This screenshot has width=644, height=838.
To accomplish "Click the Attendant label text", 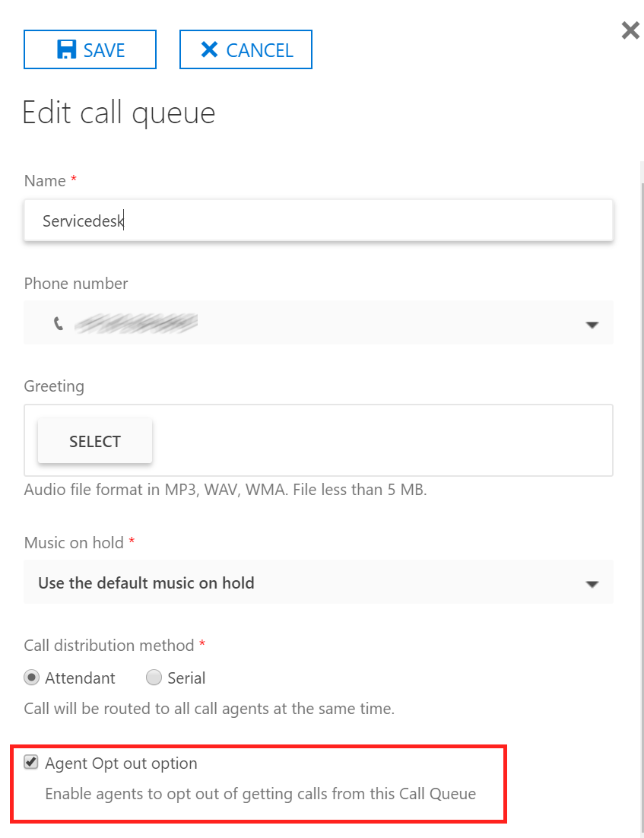I will click(80, 678).
